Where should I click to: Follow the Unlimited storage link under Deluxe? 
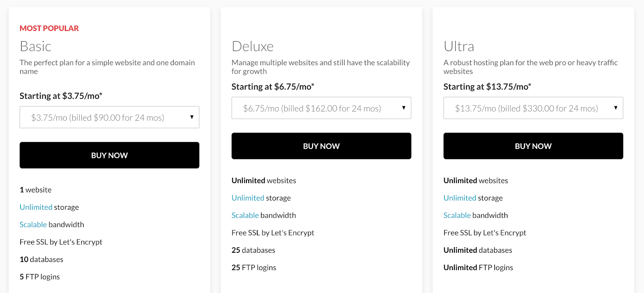click(x=248, y=198)
